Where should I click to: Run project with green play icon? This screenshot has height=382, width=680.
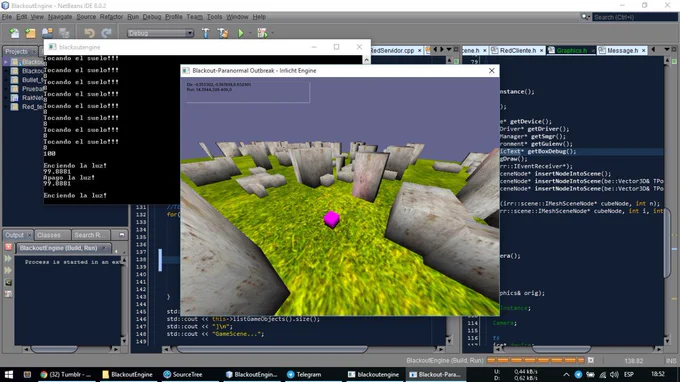pyautogui.click(x=241, y=33)
